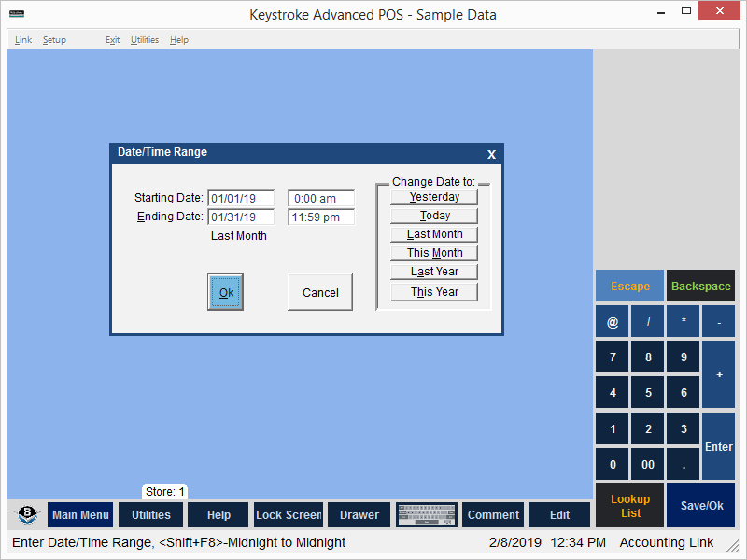Tap the Lookup List button

pyautogui.click(x=629, y=506)
